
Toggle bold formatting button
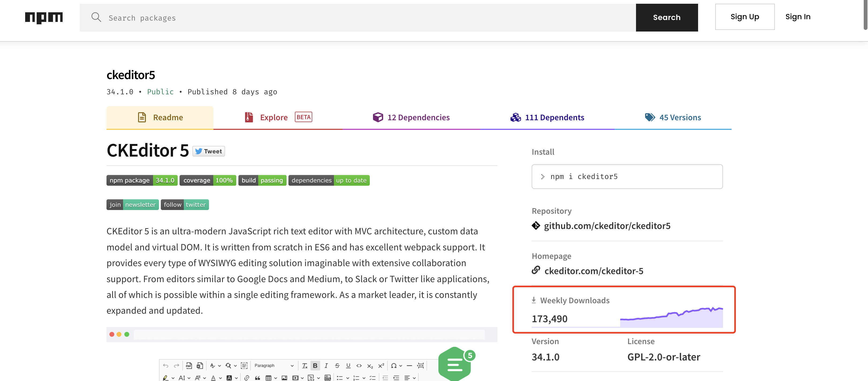tap(315, 366)
